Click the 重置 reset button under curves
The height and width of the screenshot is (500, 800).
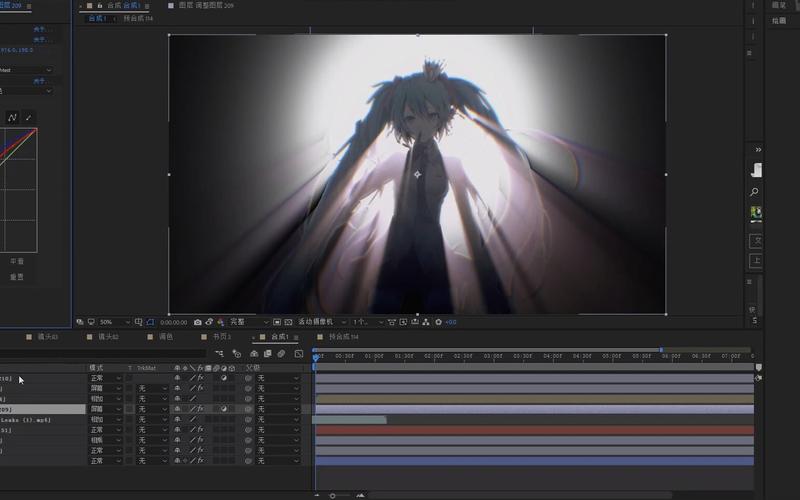pyautogui.click(x=17, y=277)
